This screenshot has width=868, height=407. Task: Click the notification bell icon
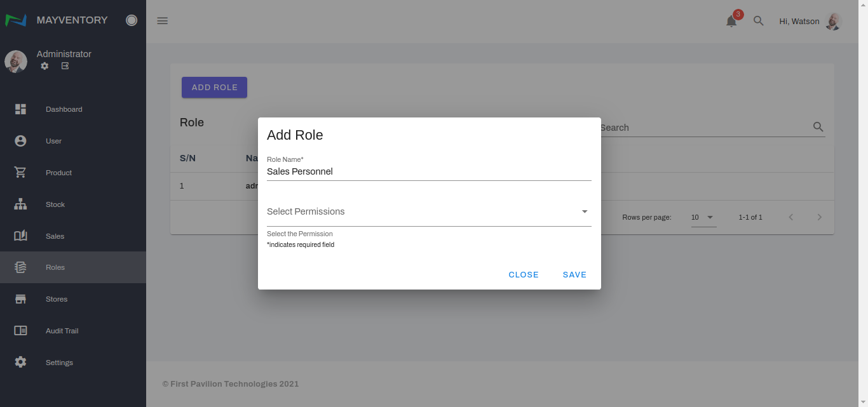[731, 22]
